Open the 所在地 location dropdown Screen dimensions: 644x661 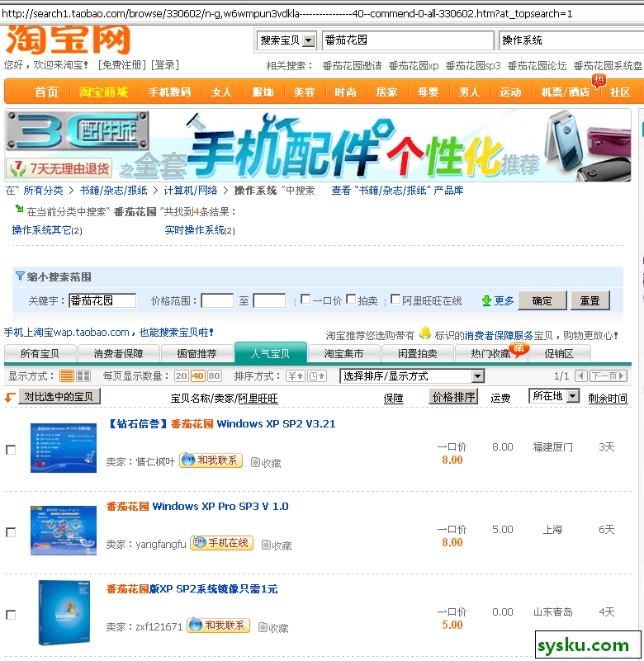554,396
